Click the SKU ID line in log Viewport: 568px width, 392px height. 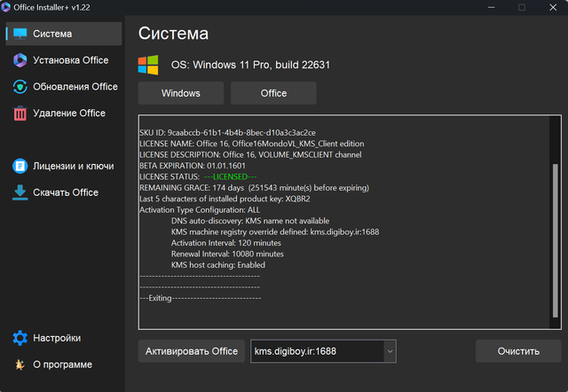pos(227,133)
